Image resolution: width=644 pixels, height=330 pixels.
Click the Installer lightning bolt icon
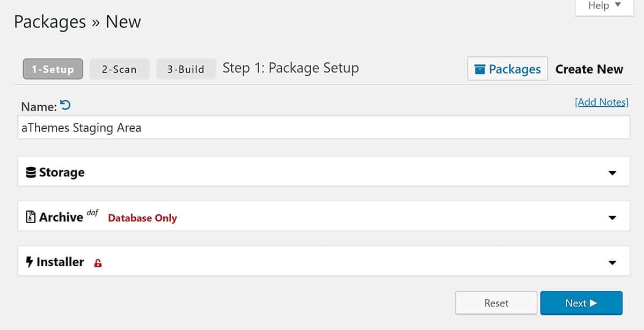pos(30,262)
